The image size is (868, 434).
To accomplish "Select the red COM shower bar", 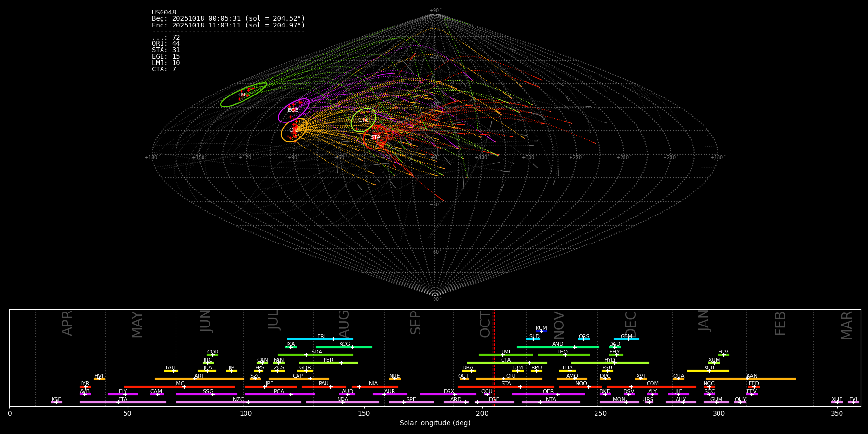I will 651,387.
